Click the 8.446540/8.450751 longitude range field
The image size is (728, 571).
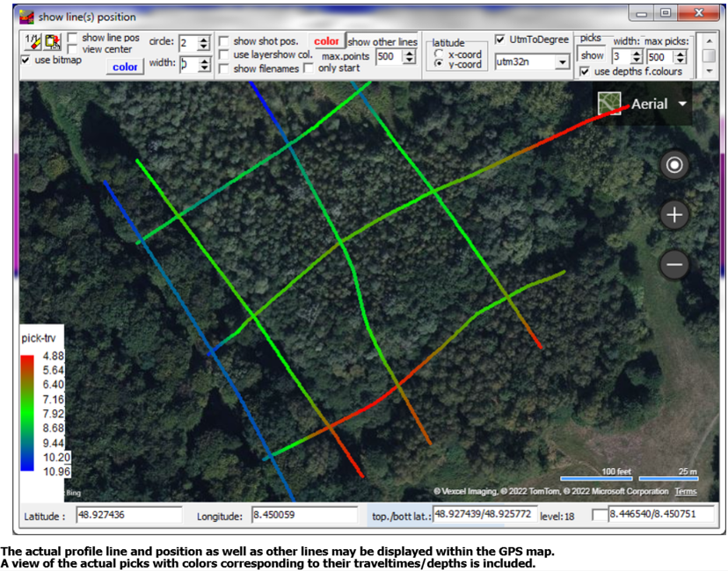[x=661, y=515]
